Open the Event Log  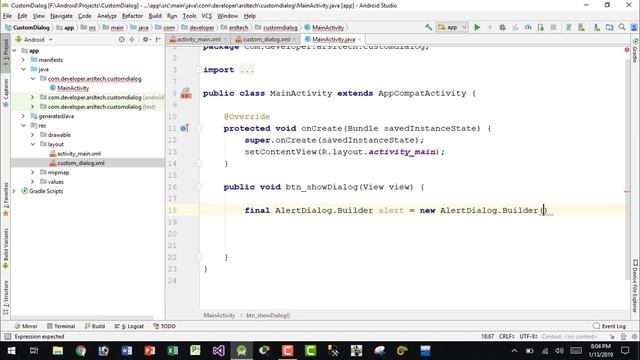(609, 326)
